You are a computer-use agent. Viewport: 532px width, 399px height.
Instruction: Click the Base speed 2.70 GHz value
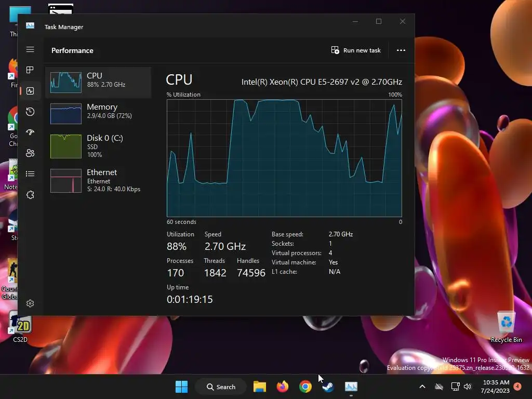point(341,234)
